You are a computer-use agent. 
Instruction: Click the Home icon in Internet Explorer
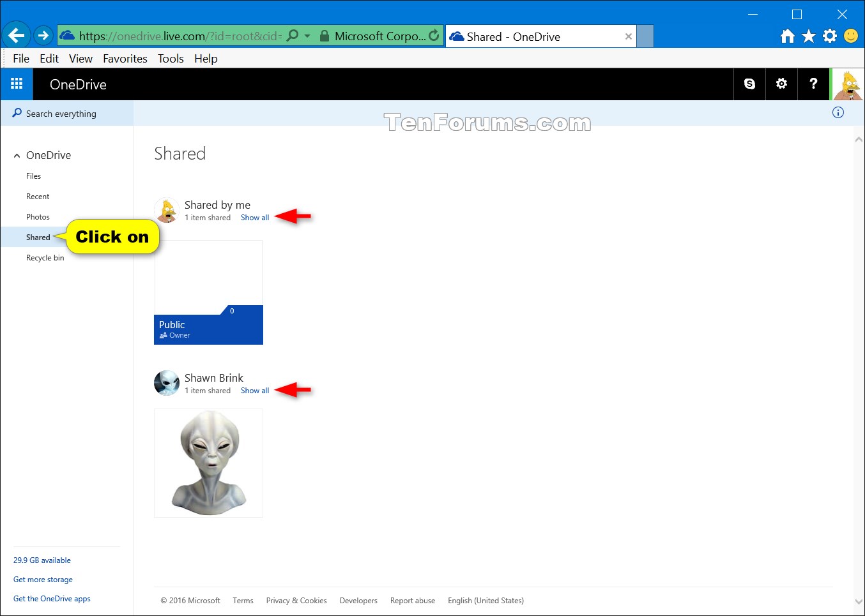coord(788,36)
